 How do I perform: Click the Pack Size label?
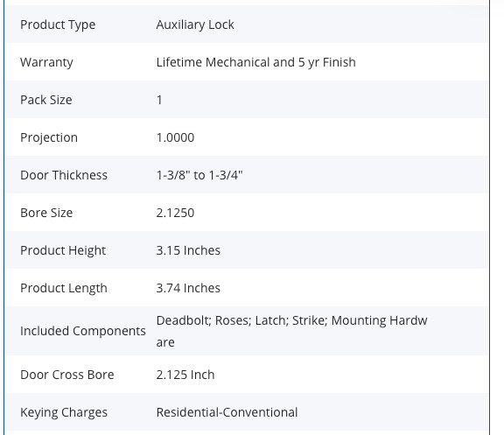(x=46, y=100)
